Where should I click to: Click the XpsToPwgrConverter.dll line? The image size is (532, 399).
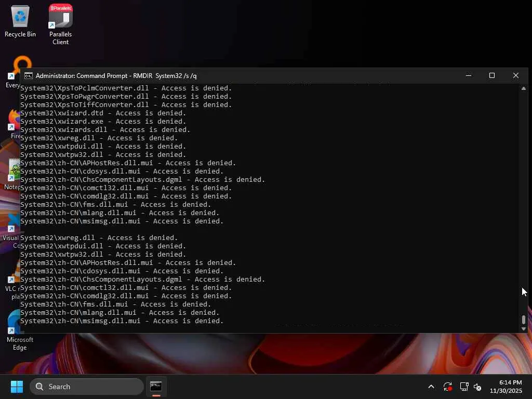point(126,96)
